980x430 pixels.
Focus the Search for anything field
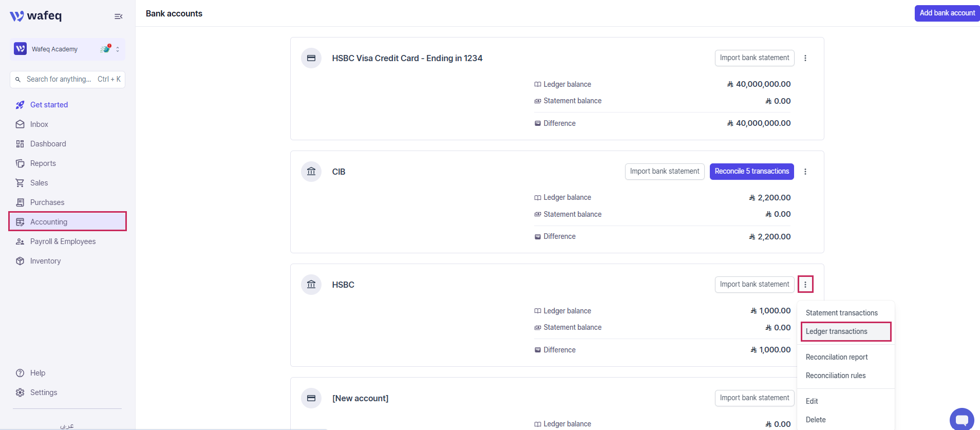[x=67, y=80]
